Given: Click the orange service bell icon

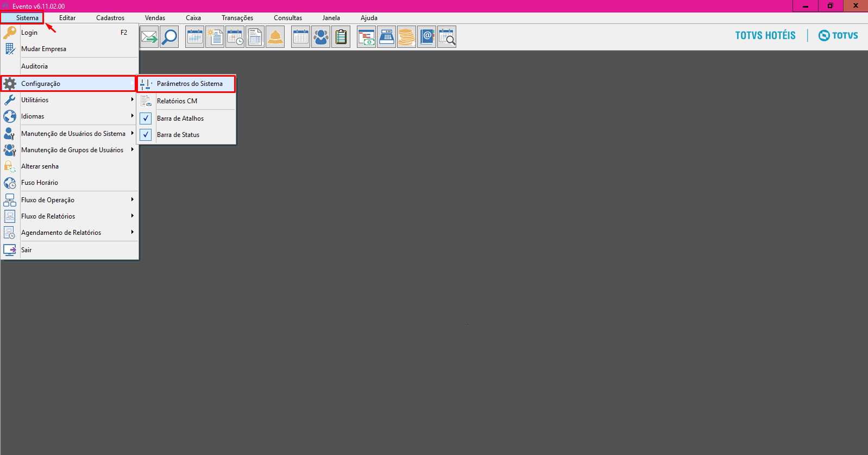Looking at the screenshot, I should pos(275,37).
